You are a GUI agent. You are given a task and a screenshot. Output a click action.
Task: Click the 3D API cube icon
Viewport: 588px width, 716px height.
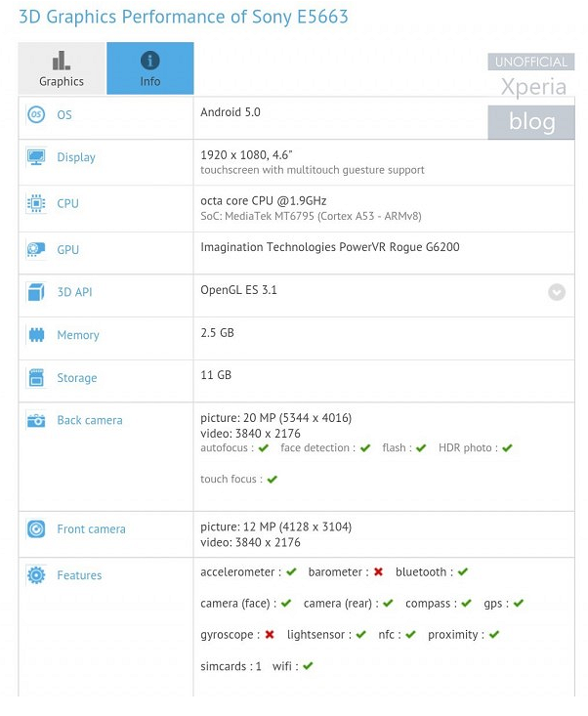tap(36, 292)
